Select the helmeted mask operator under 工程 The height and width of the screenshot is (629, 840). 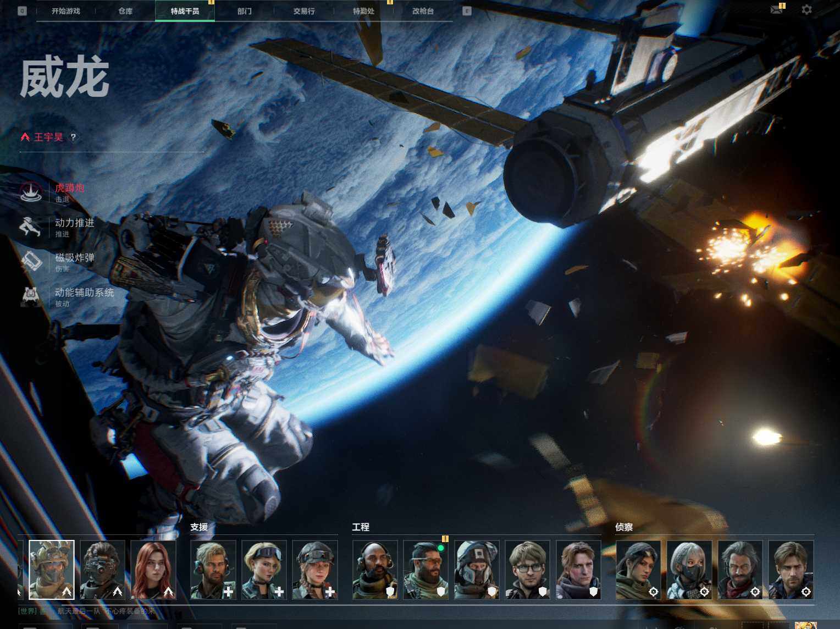[x=477, y=570]
